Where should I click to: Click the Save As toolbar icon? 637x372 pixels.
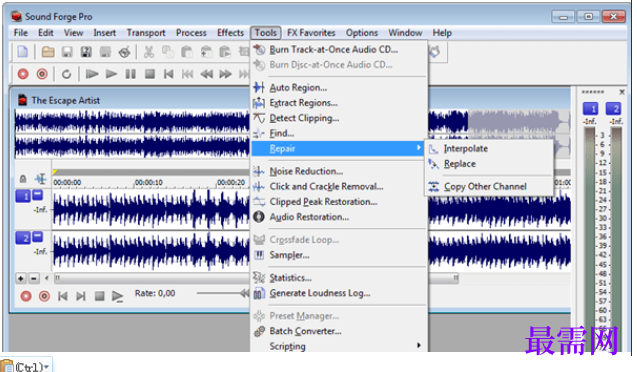[x=86, y=52]
